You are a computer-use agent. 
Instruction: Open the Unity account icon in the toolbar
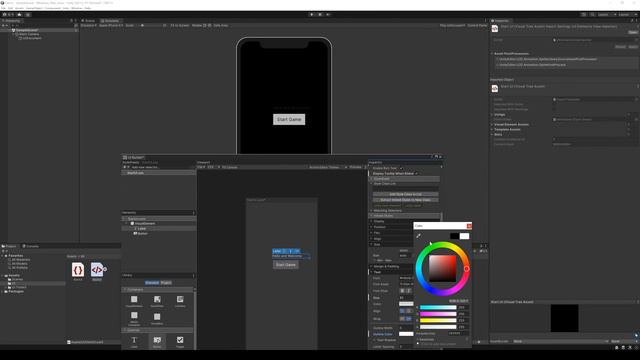(x=4, y=14)
